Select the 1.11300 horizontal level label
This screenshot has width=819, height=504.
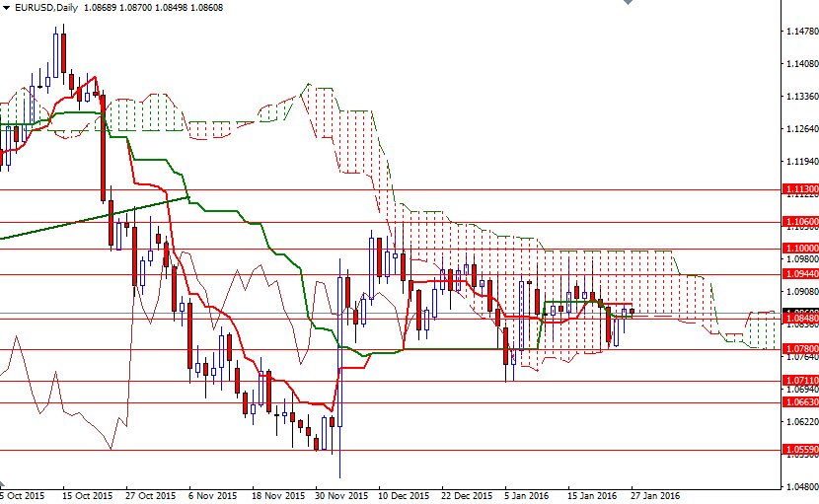point(801,189)
